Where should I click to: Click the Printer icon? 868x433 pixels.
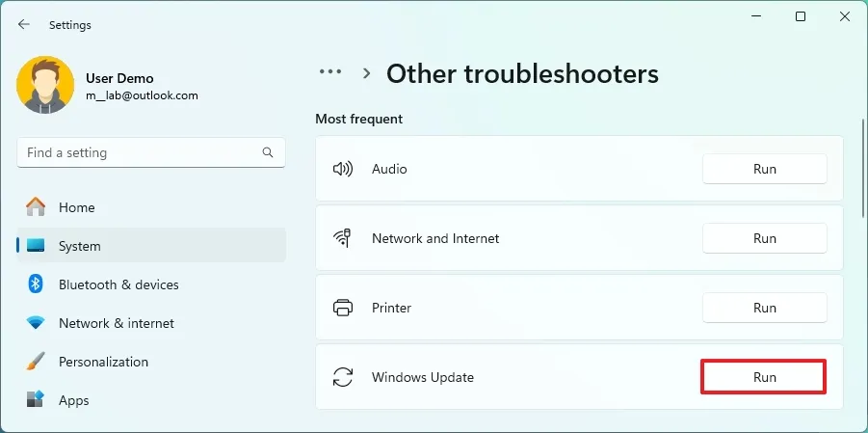[343, 308]
